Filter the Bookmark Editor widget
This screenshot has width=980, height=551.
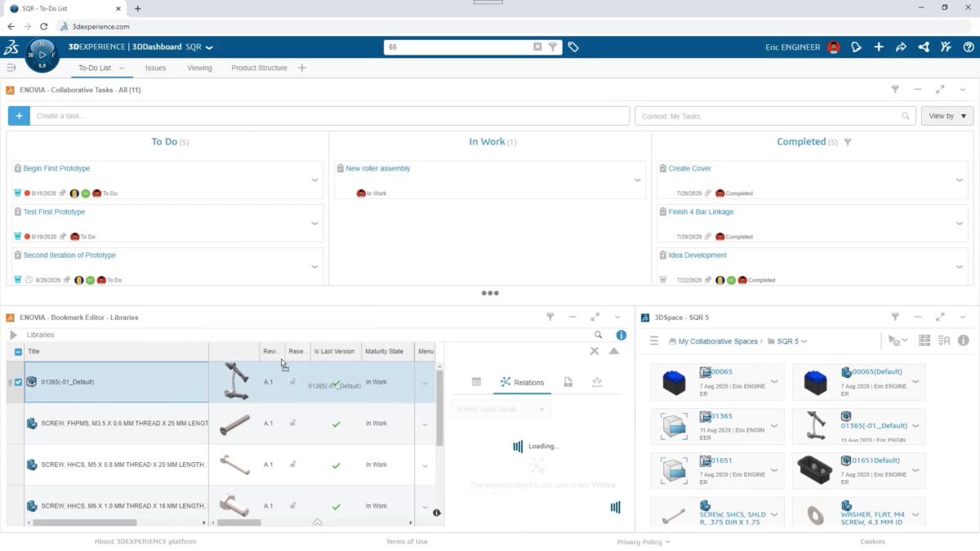pyautogui.click(x=550, y=317)
